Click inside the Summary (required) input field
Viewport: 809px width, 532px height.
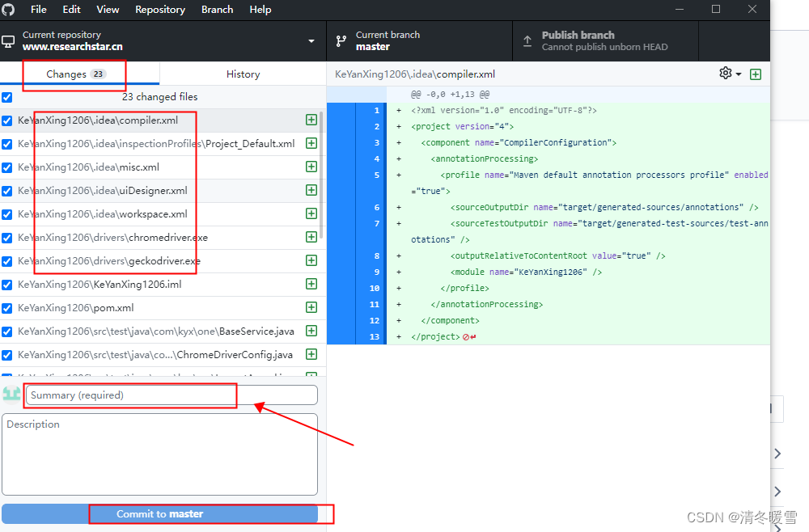[129, 395]
